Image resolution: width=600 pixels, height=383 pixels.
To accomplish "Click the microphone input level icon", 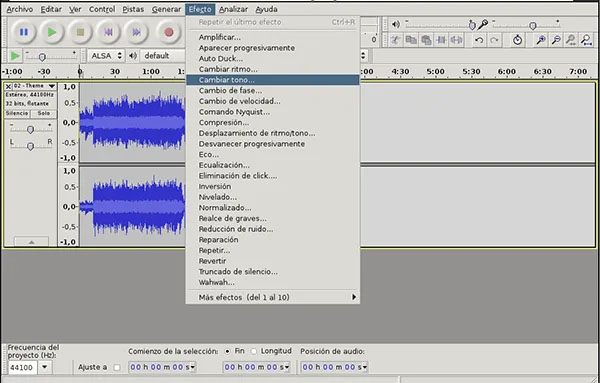I will [x=483, y=24].
